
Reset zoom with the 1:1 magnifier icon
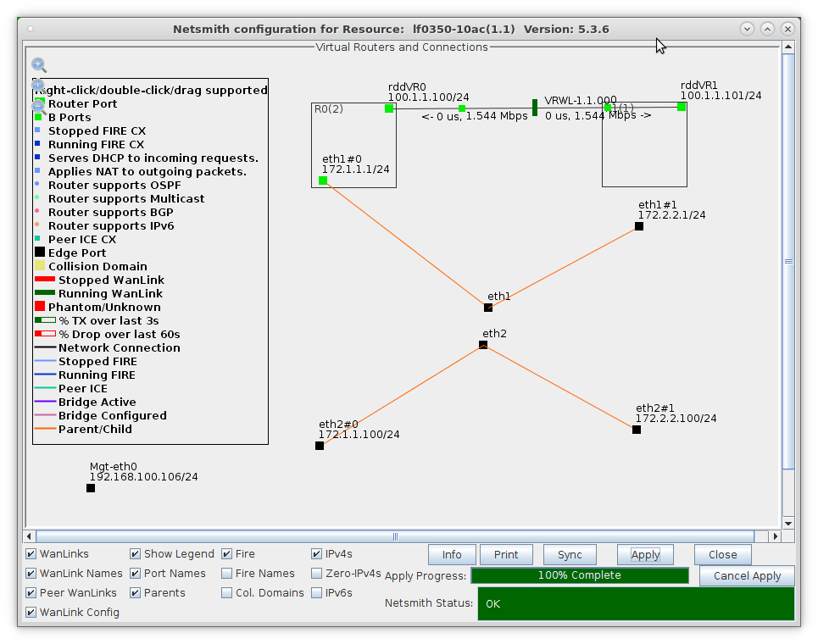point(38,86)
